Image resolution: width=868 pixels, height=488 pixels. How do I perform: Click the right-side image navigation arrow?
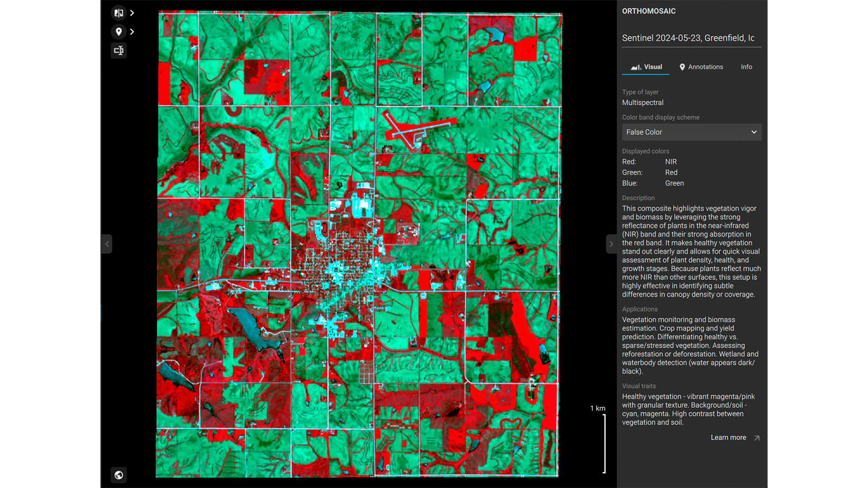pyautogui.click(x=611, y=244)
